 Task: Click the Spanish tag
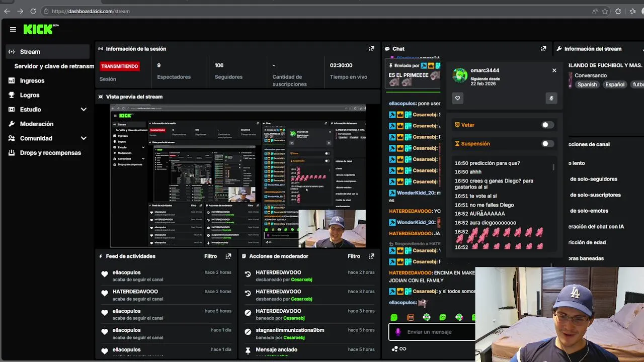pos(587,84)
